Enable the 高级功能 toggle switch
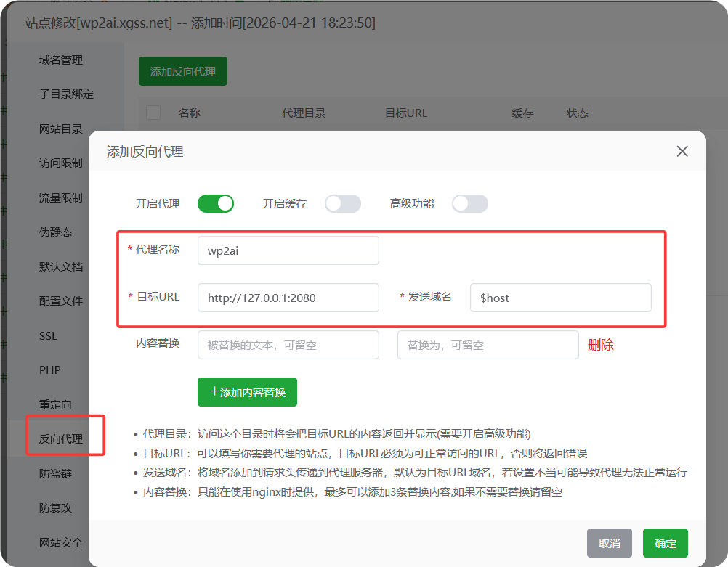 tap(469, 204)
